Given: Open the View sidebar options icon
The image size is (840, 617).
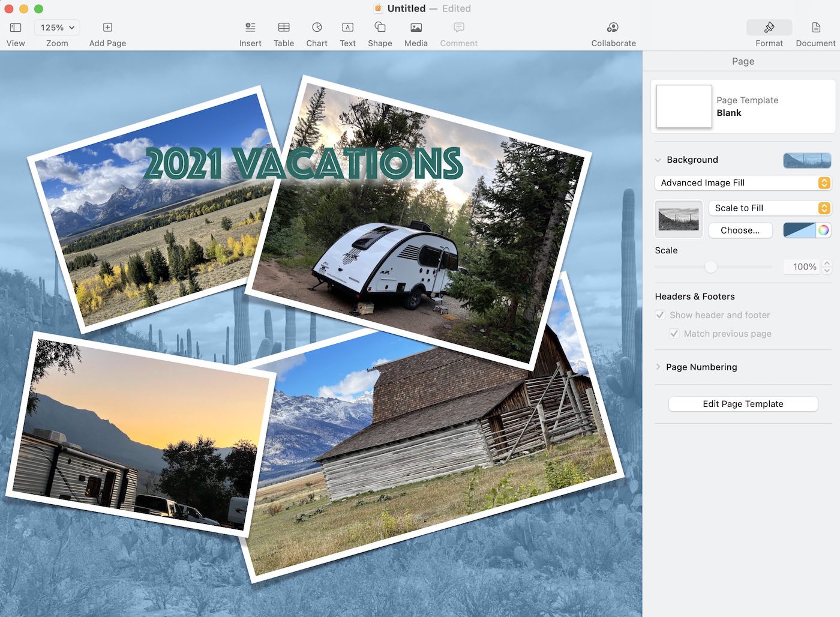Looking at the screenshot, I should click(16, 28).
